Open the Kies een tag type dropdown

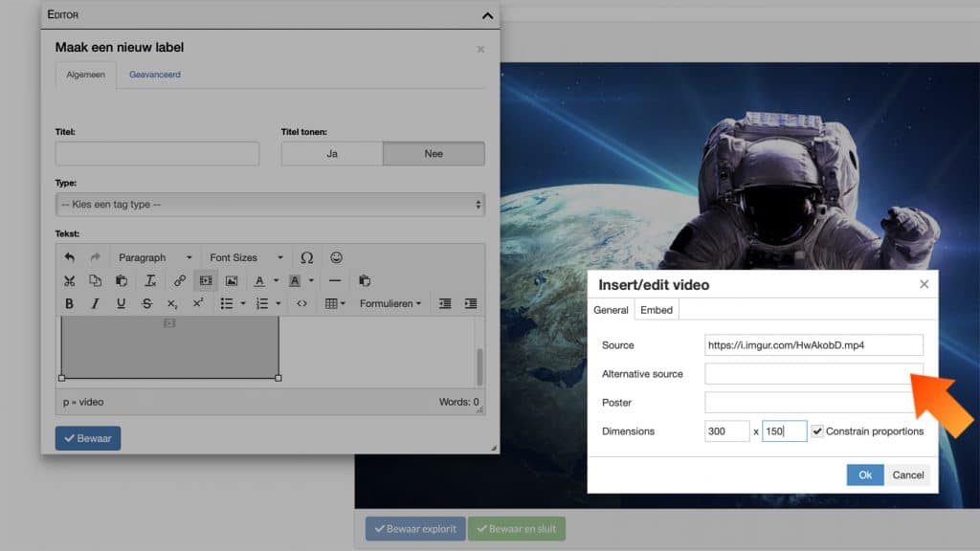(x=270, y=205)
